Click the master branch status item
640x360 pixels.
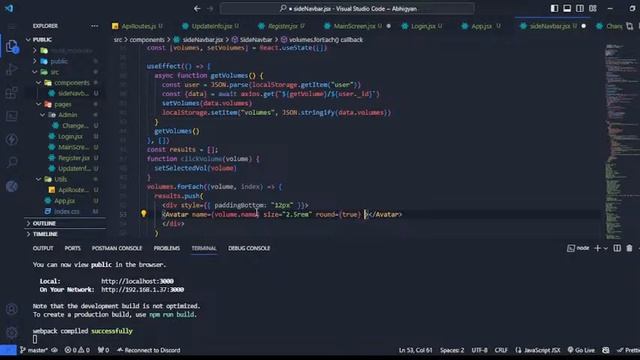[34, 350]
